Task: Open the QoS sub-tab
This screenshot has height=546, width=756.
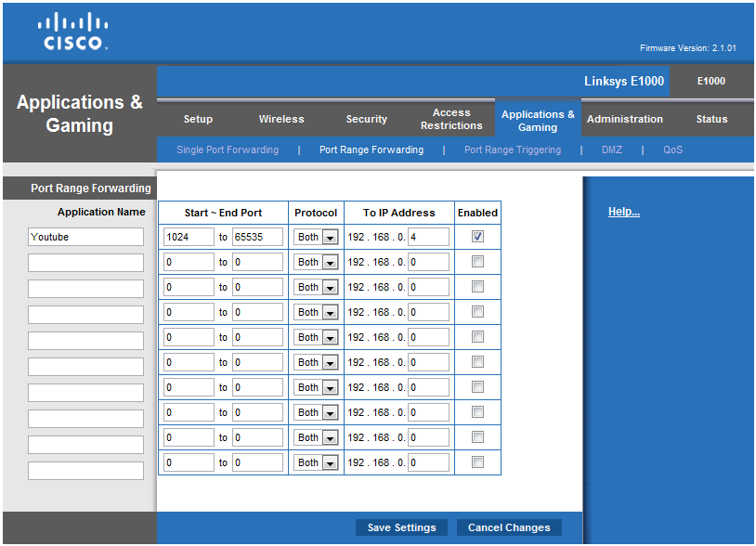Action: pyautogui.click(x=672, y=149)
